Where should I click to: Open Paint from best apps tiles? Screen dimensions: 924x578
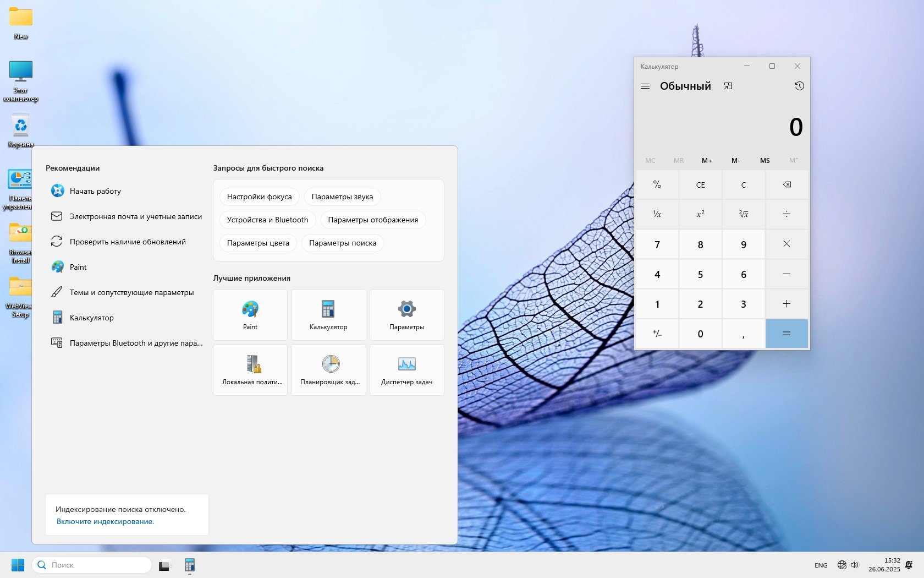coord(250,315)
